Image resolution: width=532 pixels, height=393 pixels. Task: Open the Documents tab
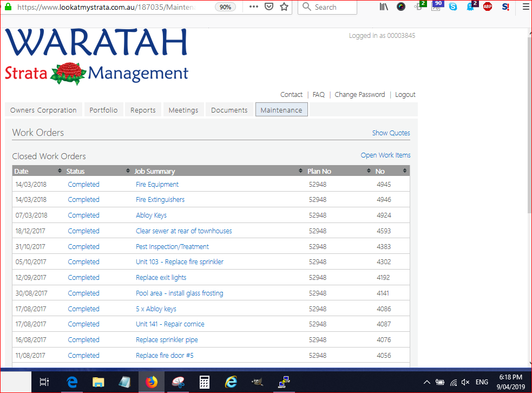229,110
